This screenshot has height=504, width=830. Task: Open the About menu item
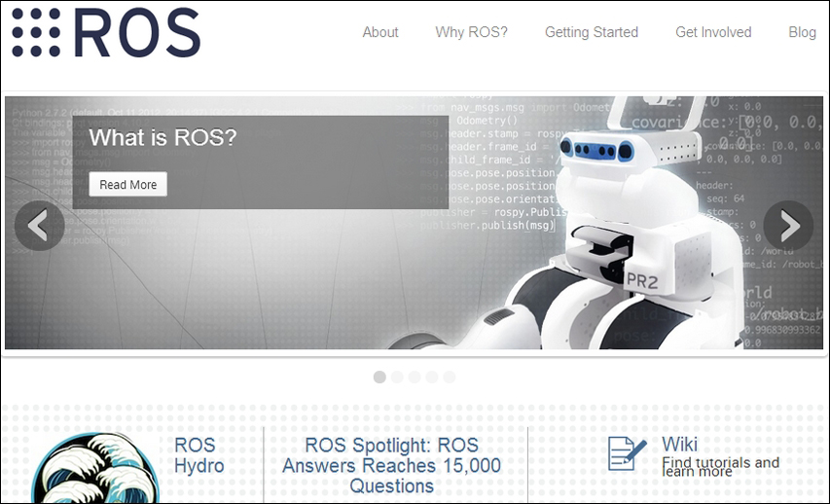point(380,32)
